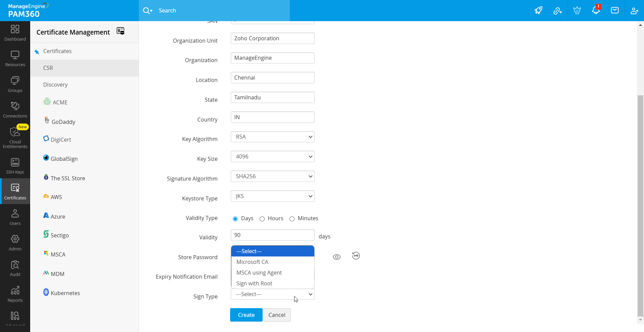Viewport: 644px width, 332px height.
Task: Click the generate password icon
Action: [356, 256]
